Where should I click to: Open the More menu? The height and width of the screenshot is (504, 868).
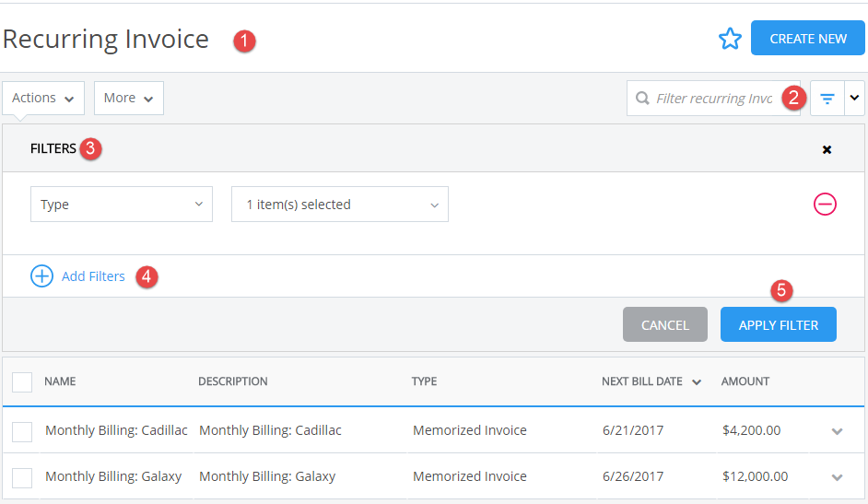point(128,98)
